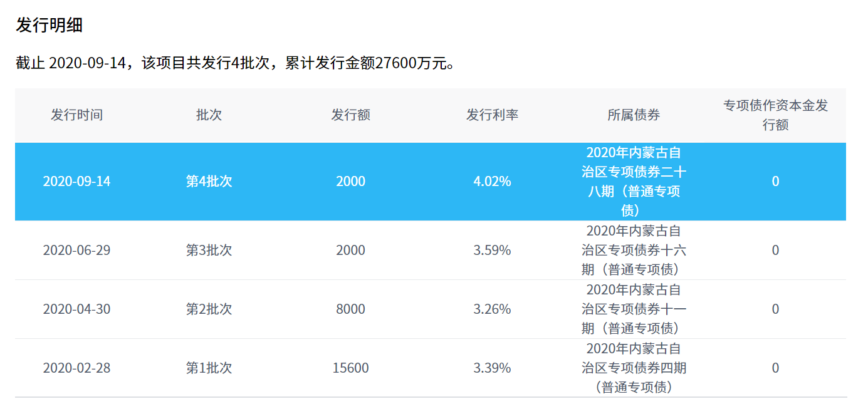Open the 专项债券四期 bond name

(634, 368)
